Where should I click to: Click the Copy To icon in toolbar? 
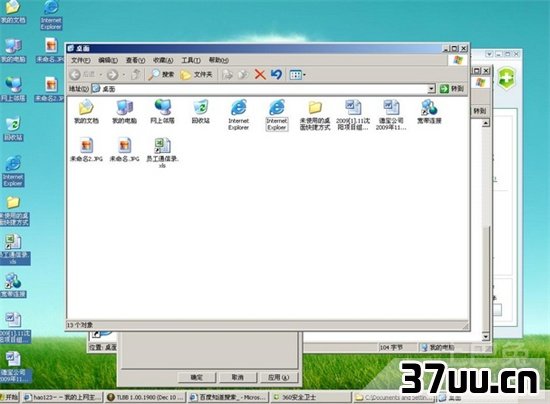click(243, 74)
